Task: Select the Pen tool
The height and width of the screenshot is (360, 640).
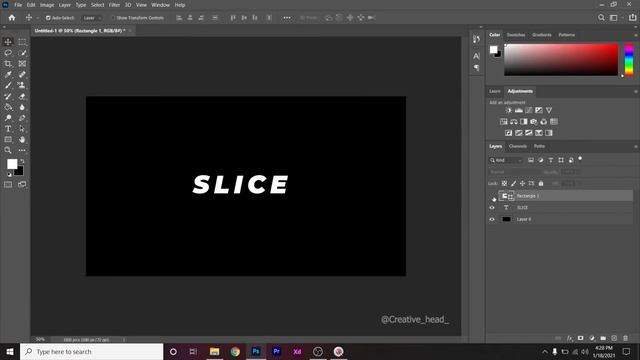Action: [22, 118]
